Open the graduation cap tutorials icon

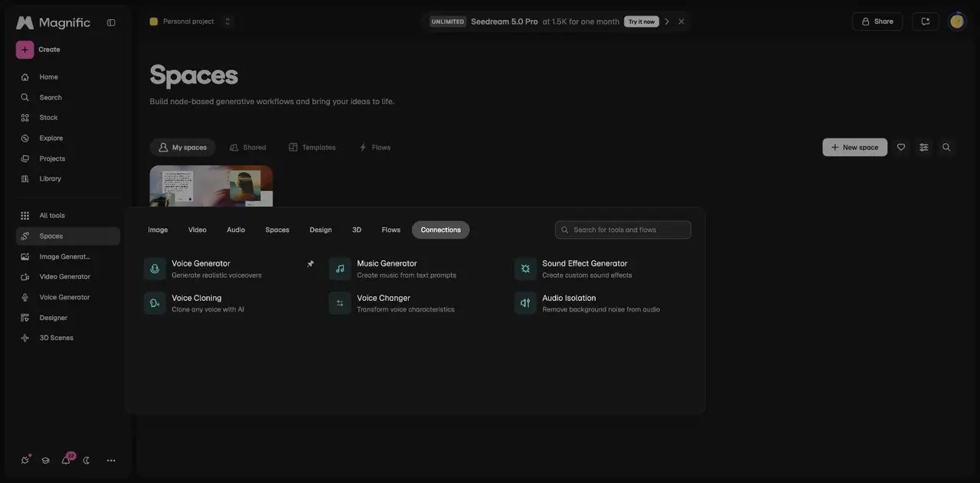click(x=45, y=460)
